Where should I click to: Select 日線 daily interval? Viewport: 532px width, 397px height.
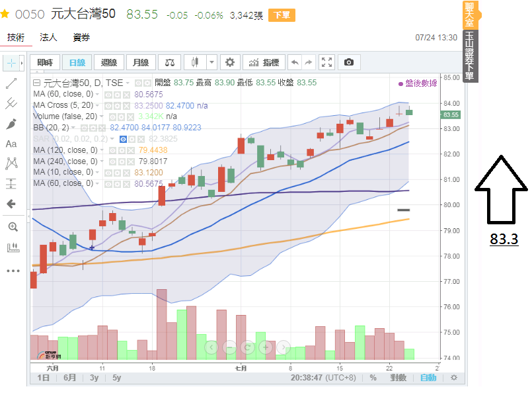(x=77, y=62)
